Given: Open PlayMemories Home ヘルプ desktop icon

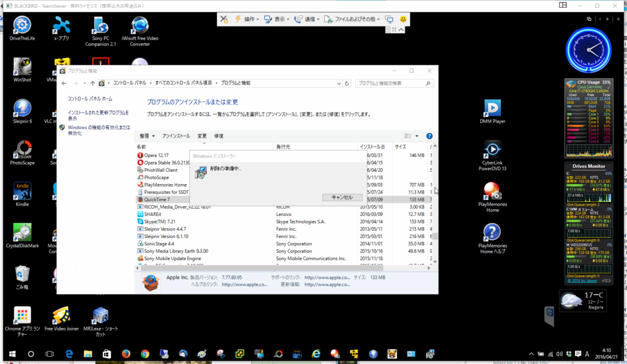Looking at the screenshot, I should click(492, 239).
